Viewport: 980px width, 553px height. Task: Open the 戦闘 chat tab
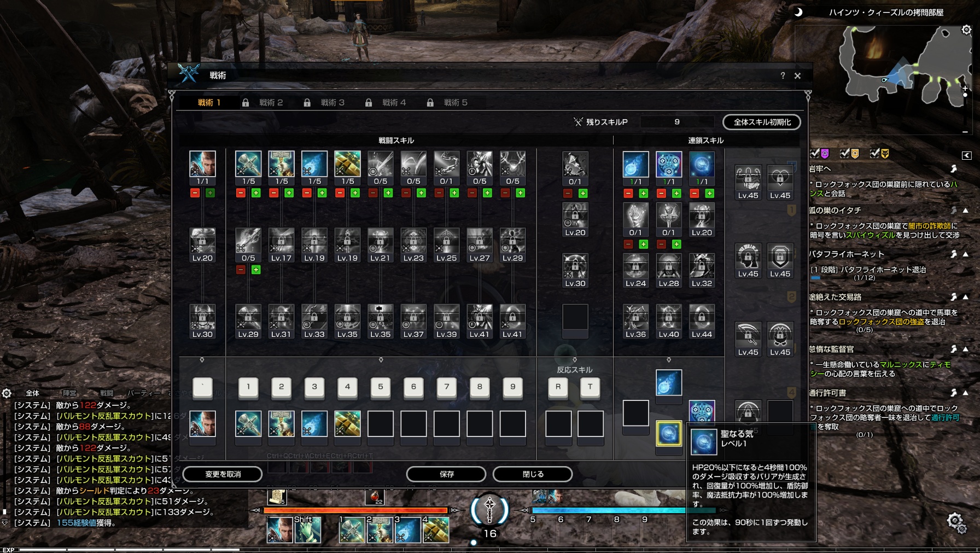pos(107,393)
